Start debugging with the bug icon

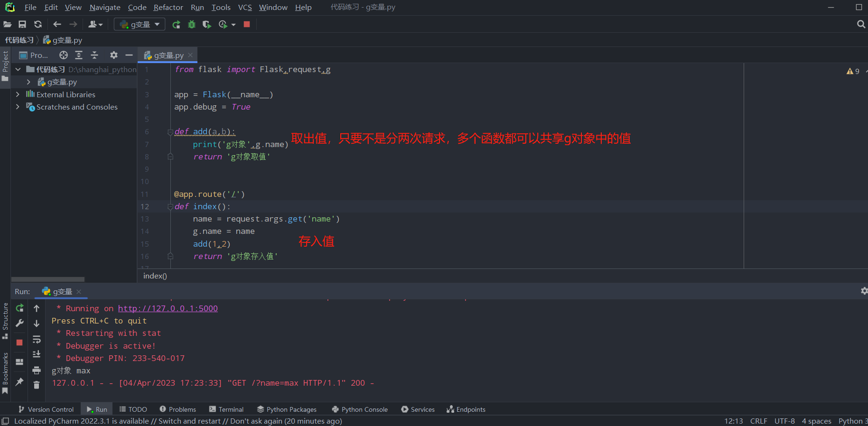[192, 24]
